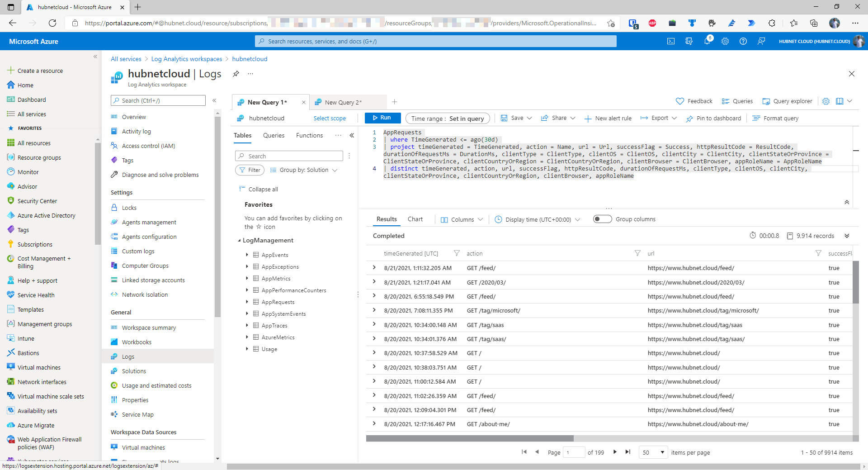Add a new query tab with the plus icon
The width and height of the screenshot is (868, 470).
395,102
